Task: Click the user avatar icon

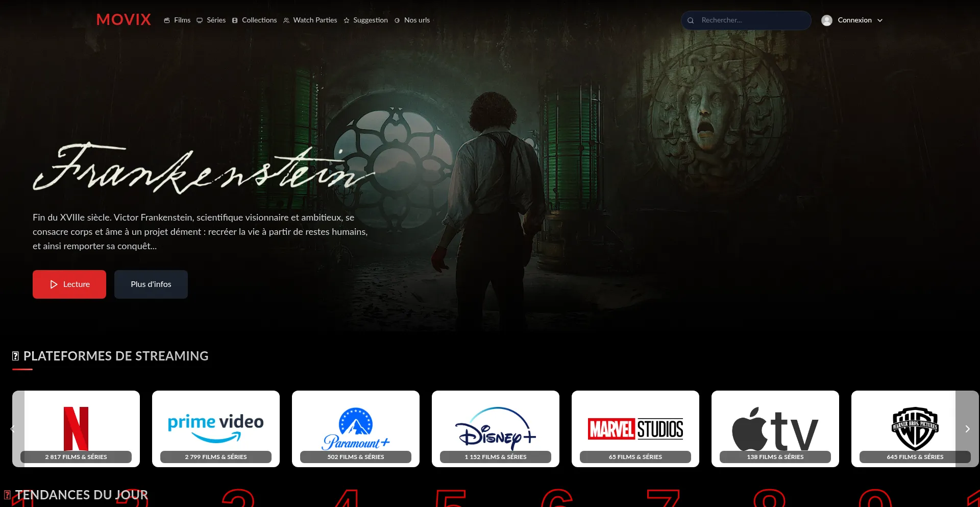Action: pos(827,20)
